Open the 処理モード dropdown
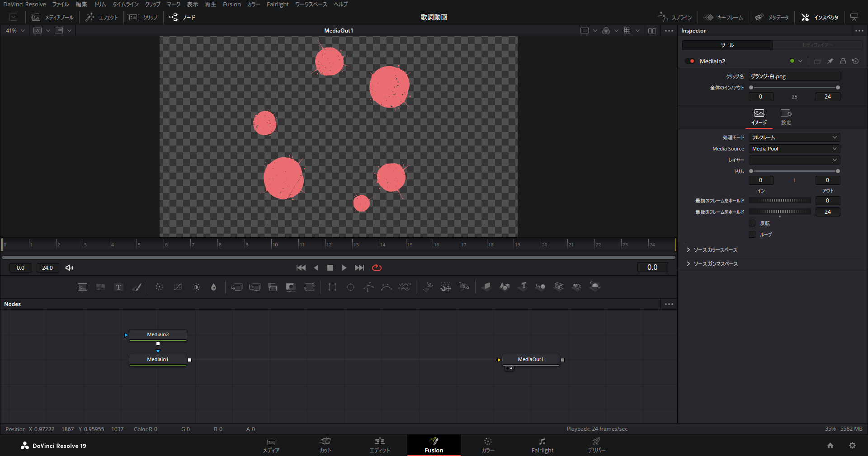This screenshot has height=456, width=868. 794,137
